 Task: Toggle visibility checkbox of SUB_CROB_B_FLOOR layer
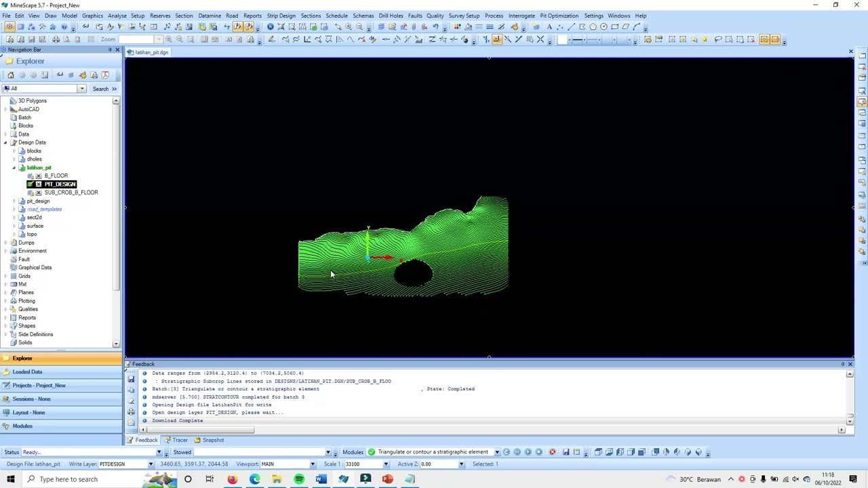pyautogui.click(x=39, y=192)
